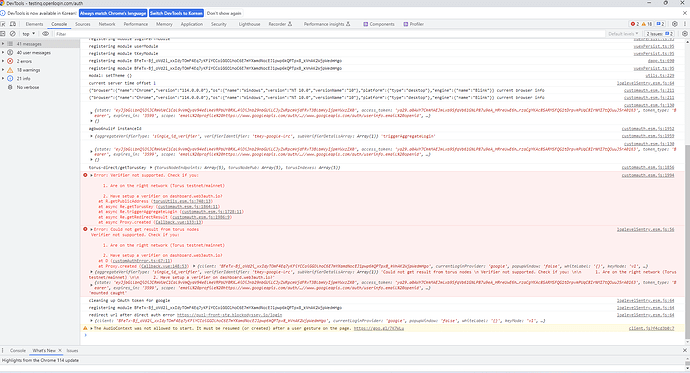Screen dimensions: 690x373
Task: Open the Callback.vue:133 stack trace link
Action: point(179,222)
